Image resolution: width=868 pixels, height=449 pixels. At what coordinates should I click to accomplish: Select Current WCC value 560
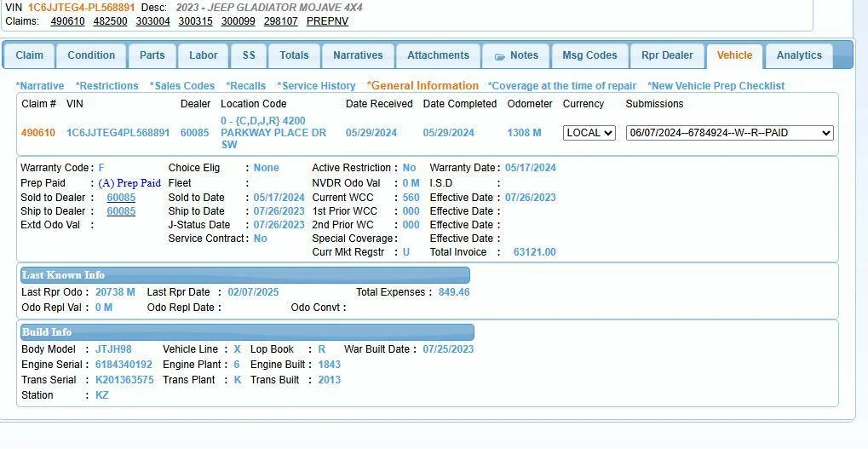pyautogui.click(x=411, y=198)
